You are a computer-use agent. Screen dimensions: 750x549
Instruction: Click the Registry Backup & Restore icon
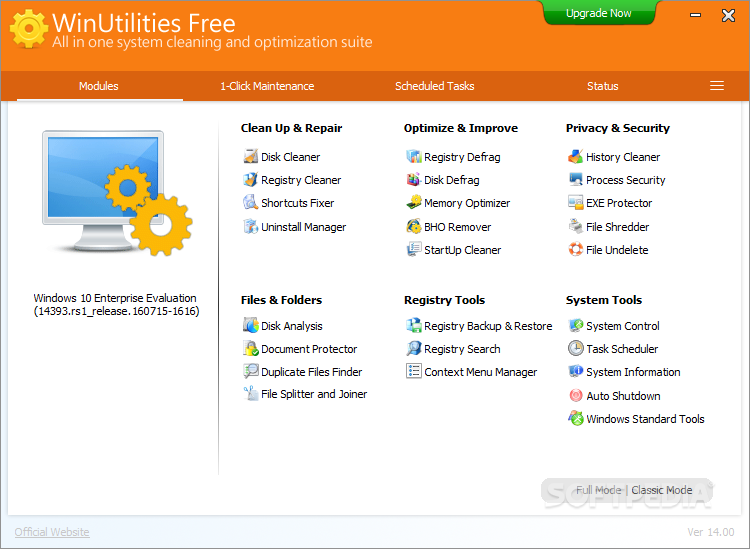click(x=414, y=325)
